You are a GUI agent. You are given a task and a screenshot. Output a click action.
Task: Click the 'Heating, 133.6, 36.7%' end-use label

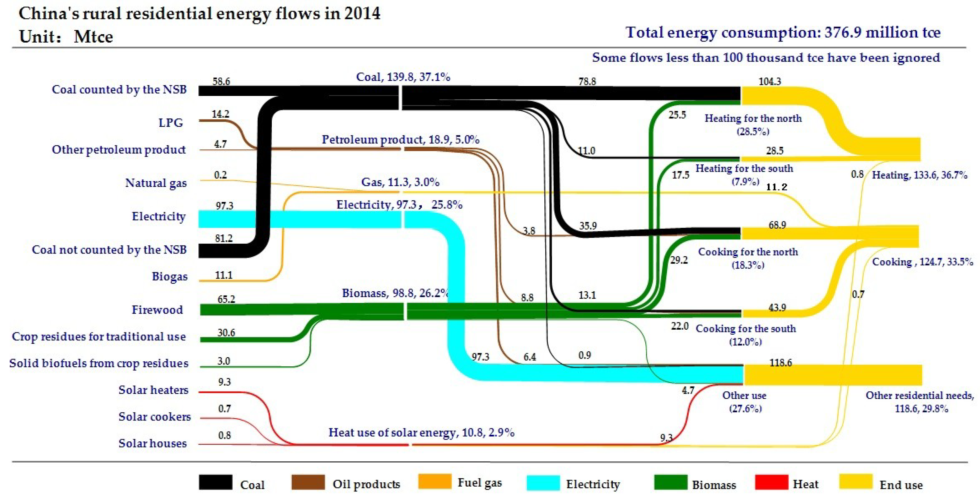(x=919, y=175)
